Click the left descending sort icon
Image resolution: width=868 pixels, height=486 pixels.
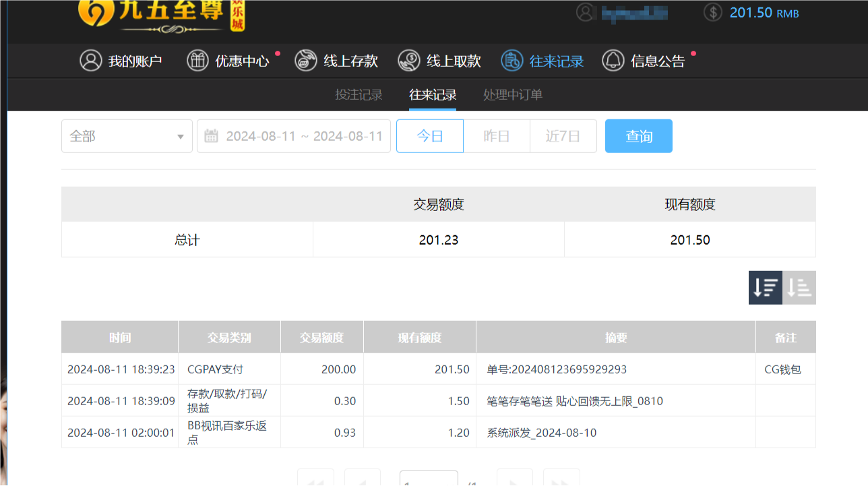tap(765, 287)
